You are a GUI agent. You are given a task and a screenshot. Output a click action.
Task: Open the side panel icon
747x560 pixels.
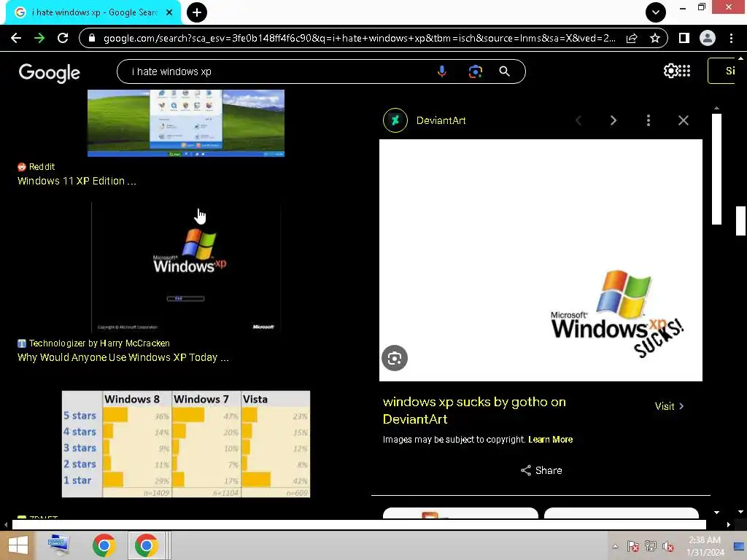684,38
